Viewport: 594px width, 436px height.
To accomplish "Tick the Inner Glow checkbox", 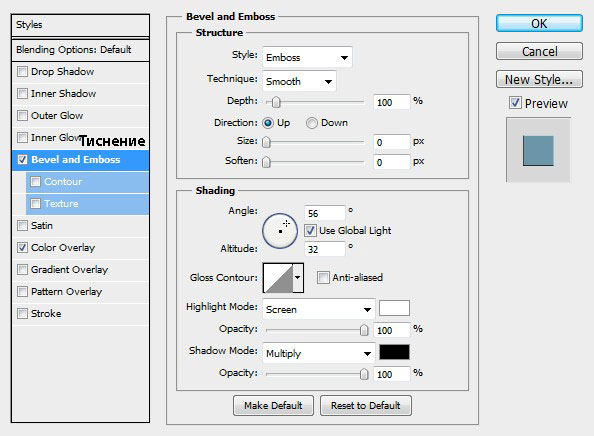I will point(22,138).
